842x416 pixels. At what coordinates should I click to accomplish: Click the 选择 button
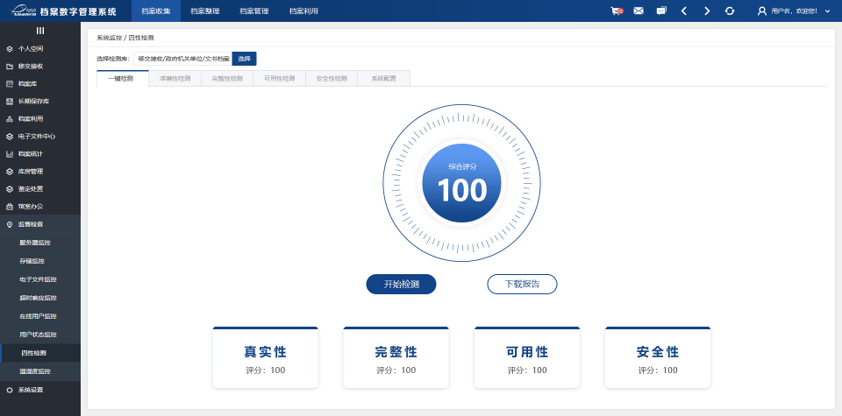pos(244,59)
